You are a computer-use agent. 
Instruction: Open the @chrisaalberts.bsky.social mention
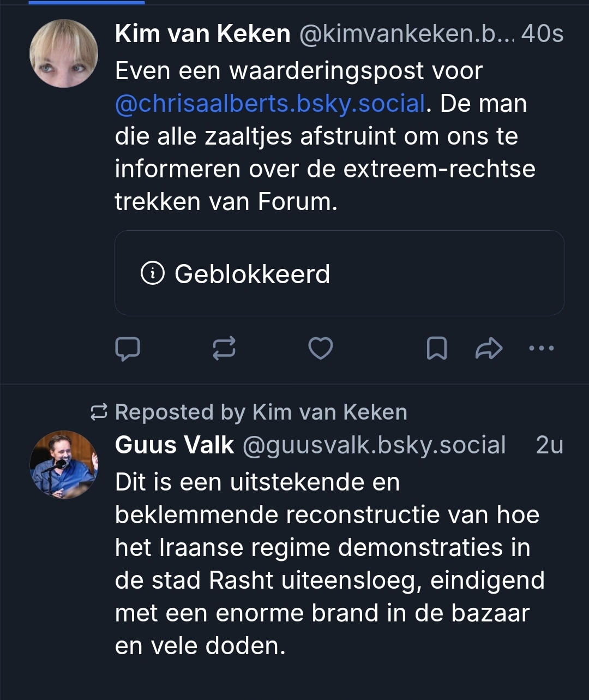coord(270,104)
